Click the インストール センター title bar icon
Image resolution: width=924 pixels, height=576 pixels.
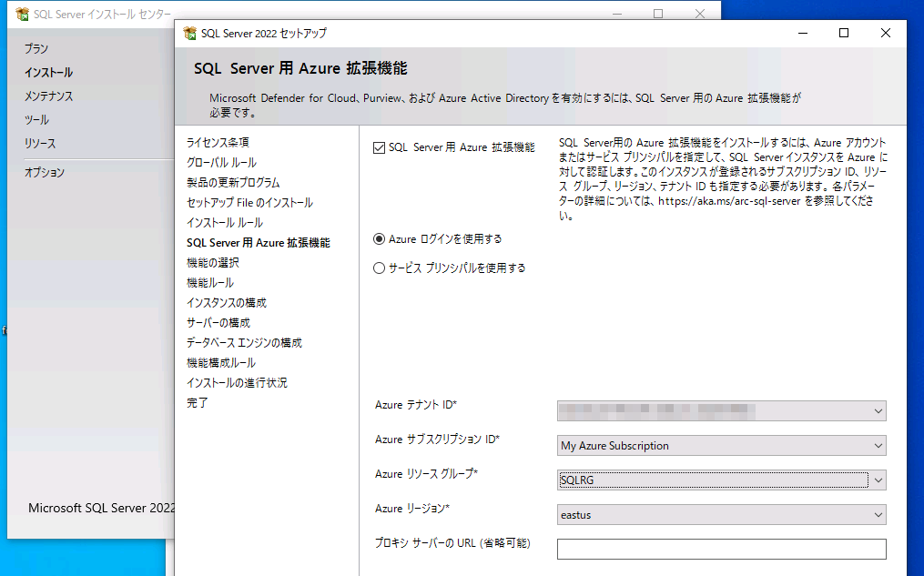pyautogui.click(x=18, y=14)
